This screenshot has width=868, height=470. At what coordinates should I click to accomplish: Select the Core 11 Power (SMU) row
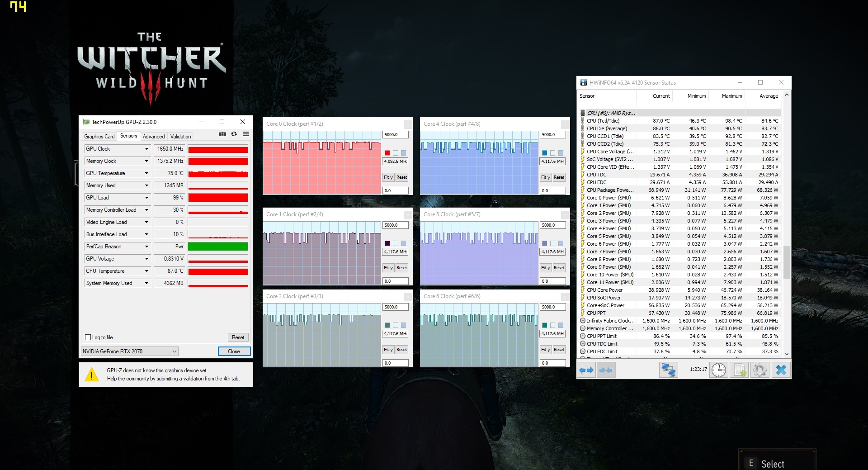pos(680,282)
